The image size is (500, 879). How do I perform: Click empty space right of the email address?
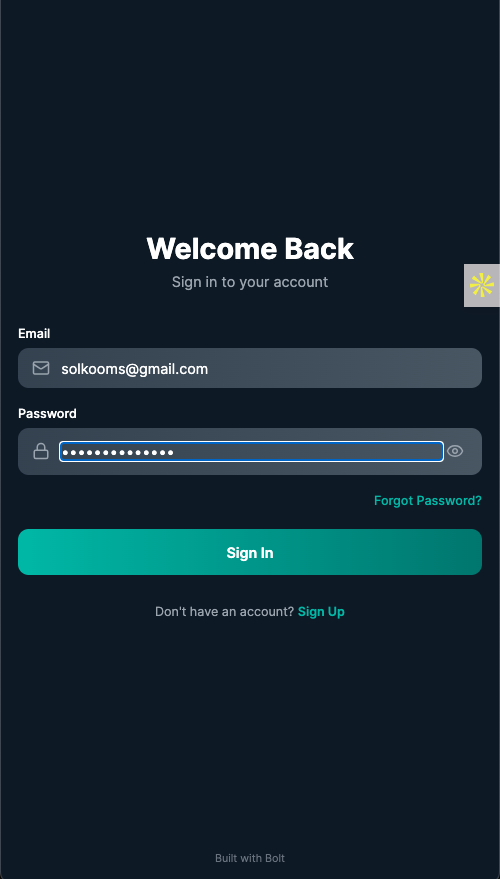(342, 368)
